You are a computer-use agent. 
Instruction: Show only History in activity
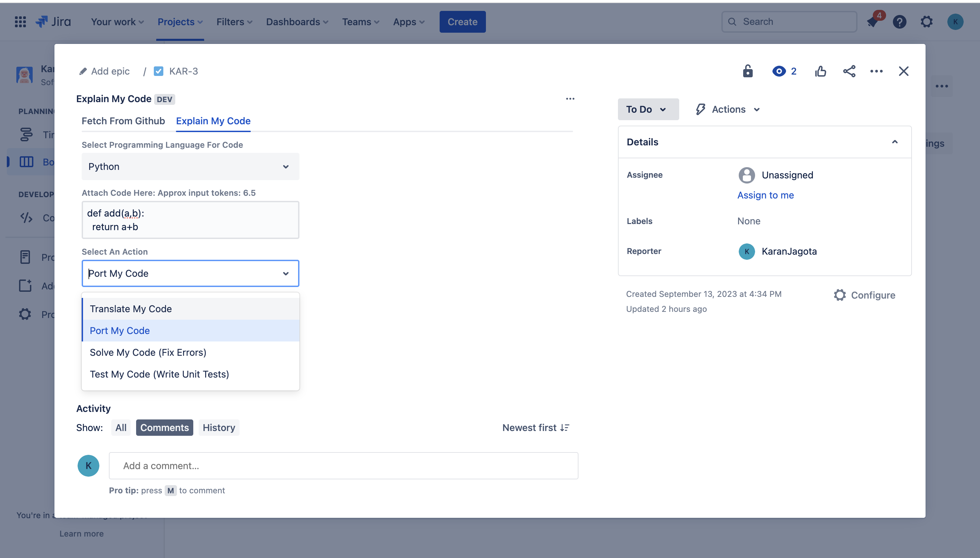[x=219, y=428]
